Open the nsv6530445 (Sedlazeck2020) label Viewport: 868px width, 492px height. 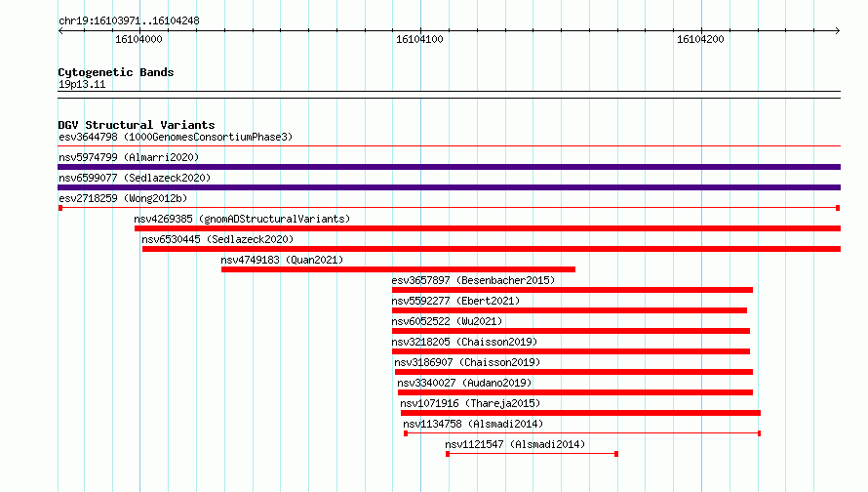pyautogui.click(x=217, y=239)
